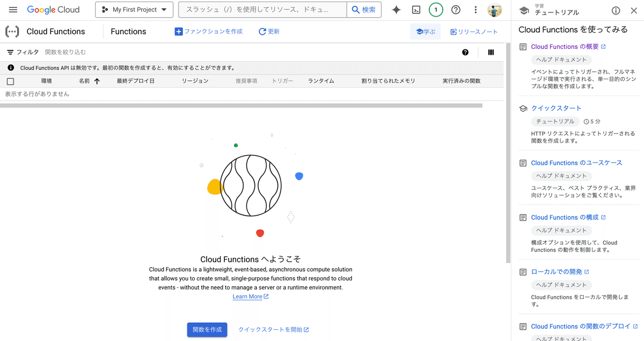Viewport: 644px width, 341px height.
Task: Click the リージョン column header
Action: [x=195, y=81]
